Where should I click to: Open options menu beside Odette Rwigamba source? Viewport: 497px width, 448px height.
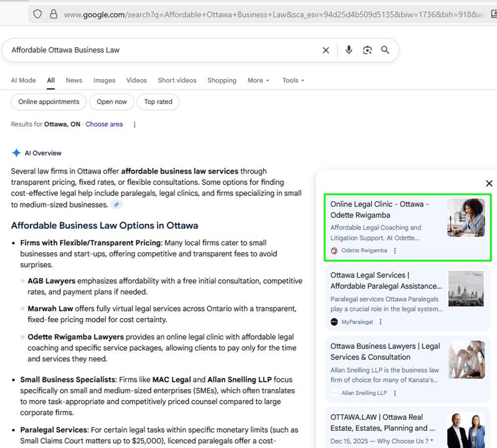point(395,251)
